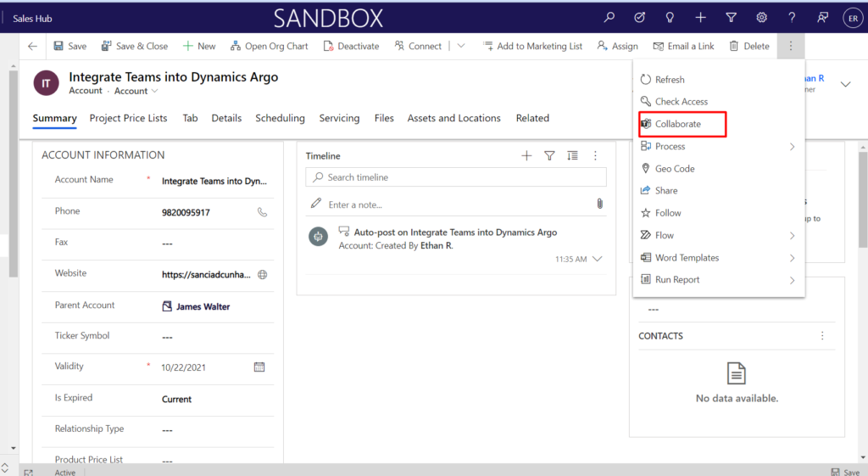Add a timeline record with plus icon

pos(526,156)
